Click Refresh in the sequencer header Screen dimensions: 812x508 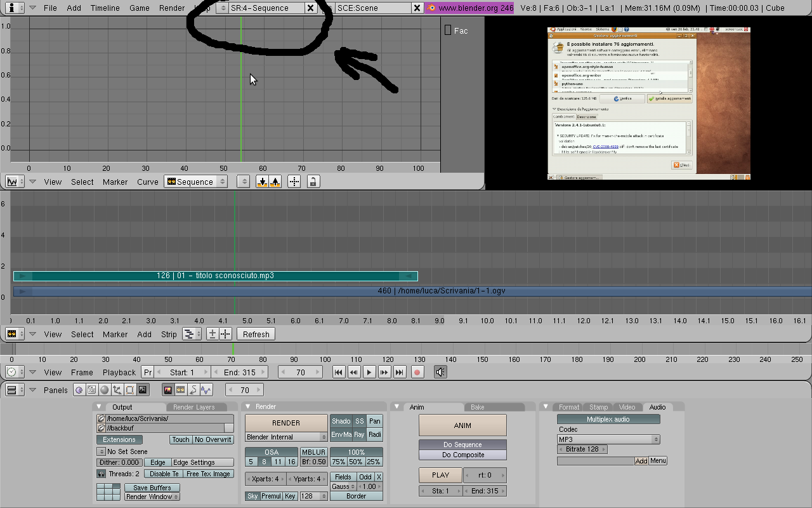pos(256,334)
